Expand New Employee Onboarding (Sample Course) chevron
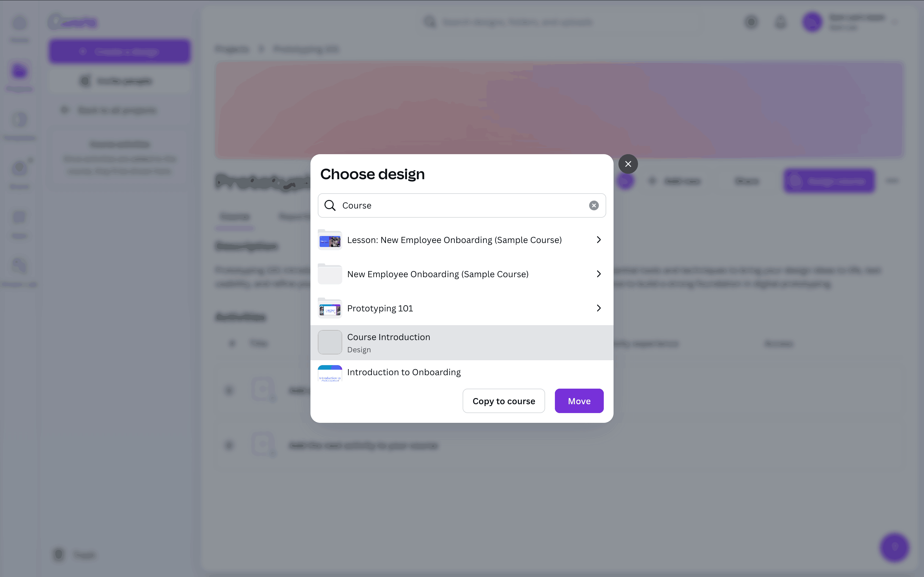 [x=599, y=274]
